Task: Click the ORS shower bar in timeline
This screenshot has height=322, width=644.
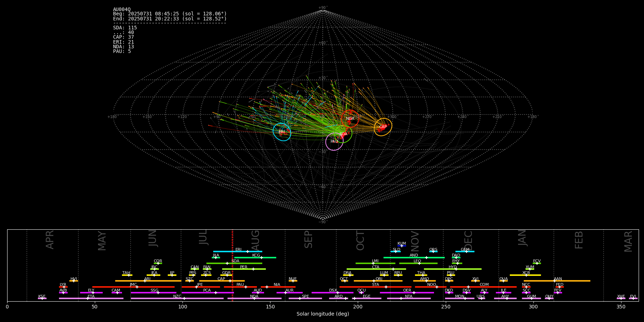Action: (x=433, y=252)
